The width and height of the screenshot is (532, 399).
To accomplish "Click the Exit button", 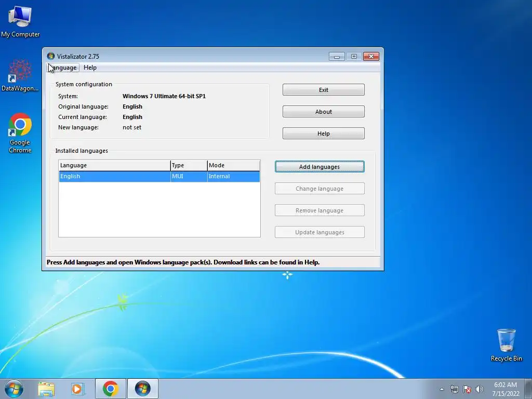I will [x=323, y=90].
